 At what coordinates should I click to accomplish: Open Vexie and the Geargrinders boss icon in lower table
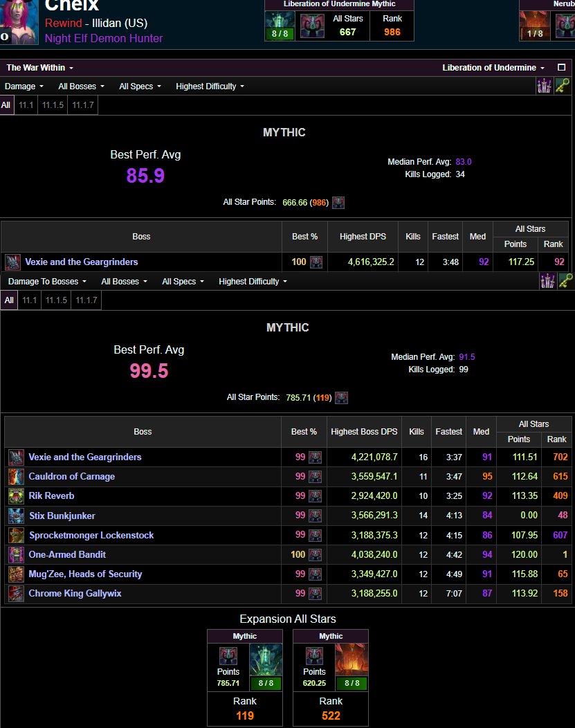click(16, 457)
